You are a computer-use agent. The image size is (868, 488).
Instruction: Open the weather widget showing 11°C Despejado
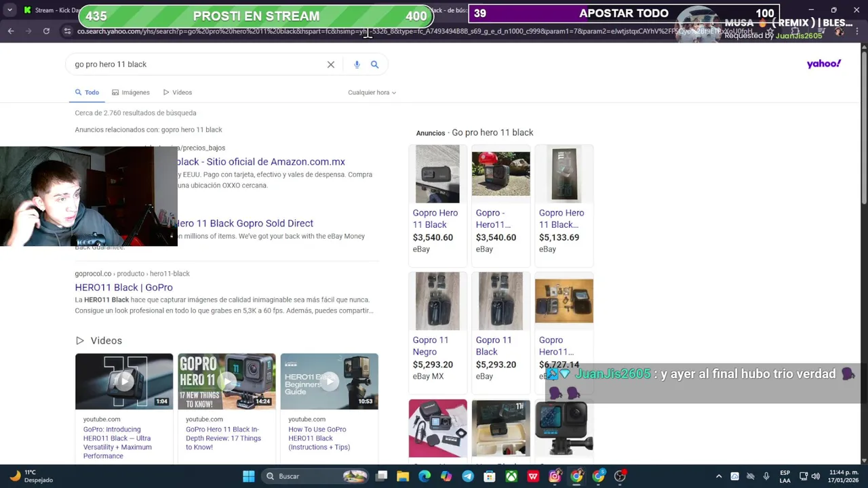pyautogui.click(x=29, y=476)
